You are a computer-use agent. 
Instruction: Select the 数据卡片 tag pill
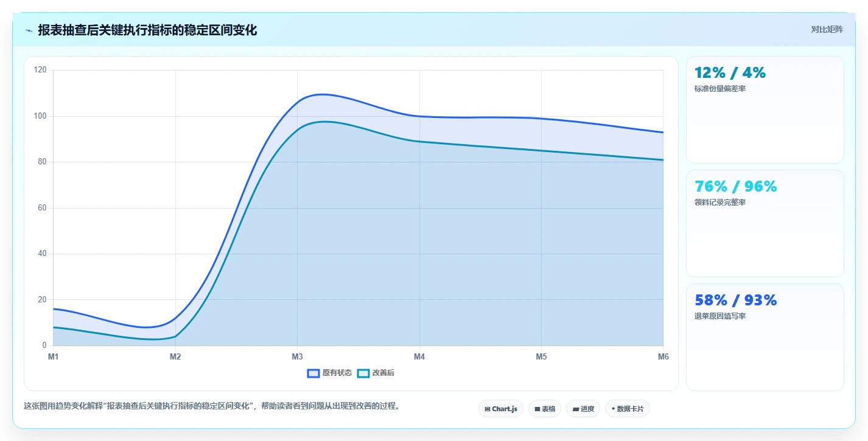point(627,409)
